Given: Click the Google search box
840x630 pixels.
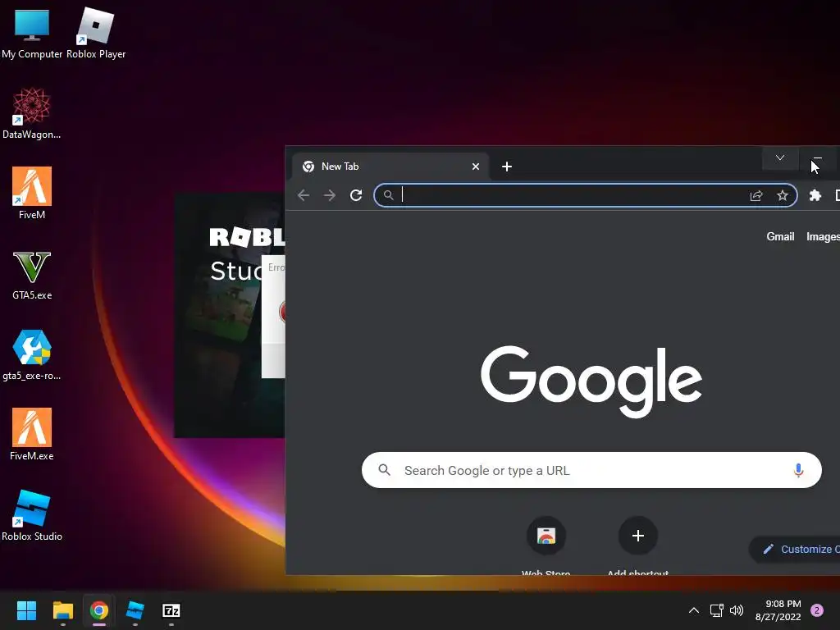Looking at the screenshot, I should pyautogui.click(x=591, y=470).
